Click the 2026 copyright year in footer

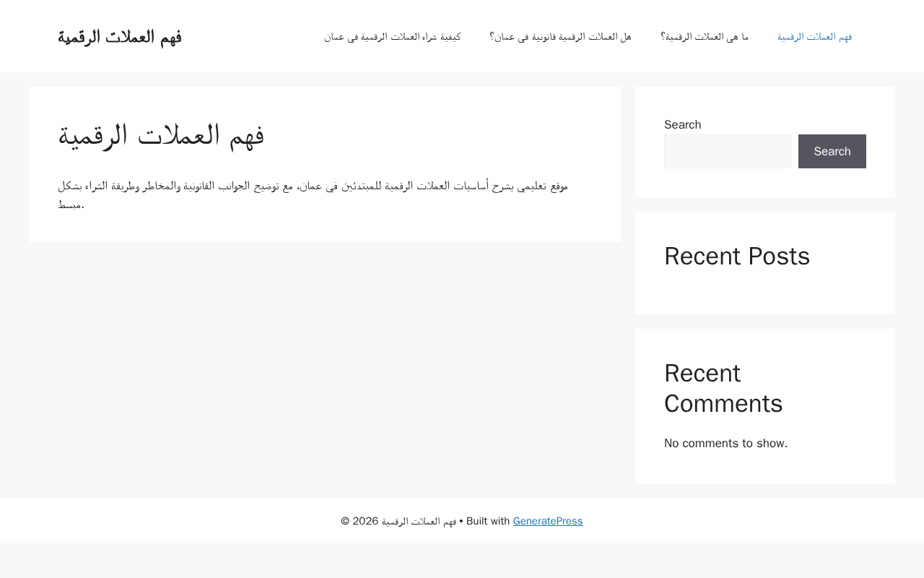[365, 521]
